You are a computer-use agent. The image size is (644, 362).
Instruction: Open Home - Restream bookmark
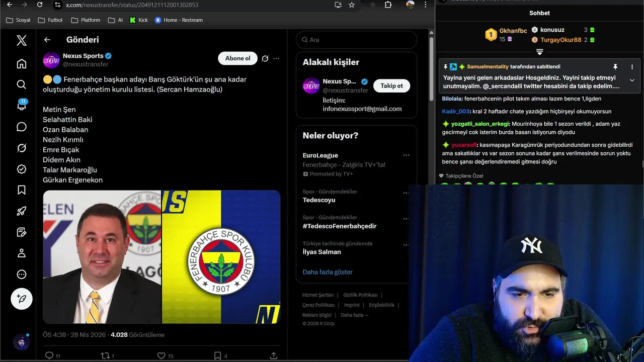click(x=179, y=20)
